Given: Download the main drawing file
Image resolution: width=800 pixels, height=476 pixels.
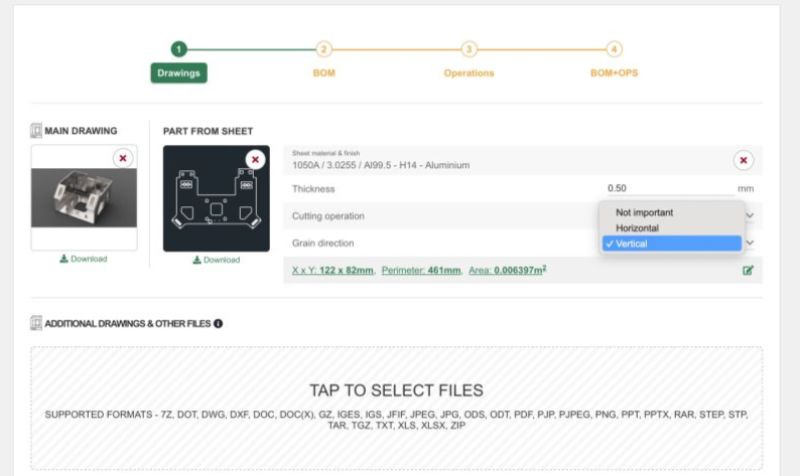Looking at the screenshot, I should click(x=83, y=259).
